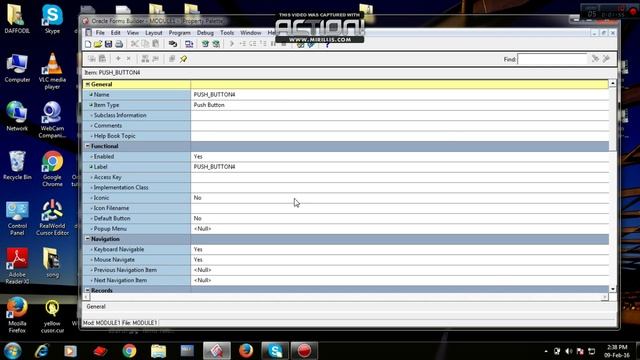Image resolution: width=640 pixels, height=360 pixels.
Task: Open the song folder on desktop
Action: (52, 262)
